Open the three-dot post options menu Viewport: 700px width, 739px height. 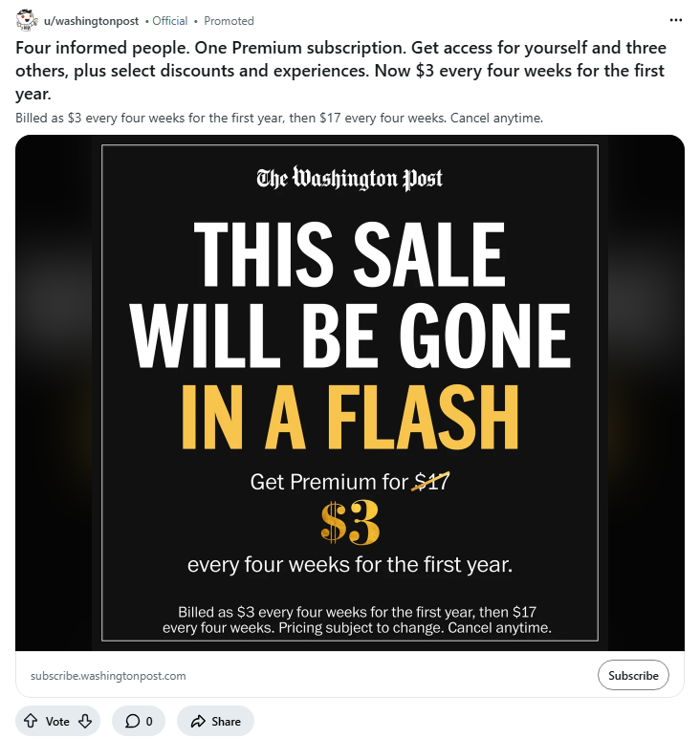point(676,20)
